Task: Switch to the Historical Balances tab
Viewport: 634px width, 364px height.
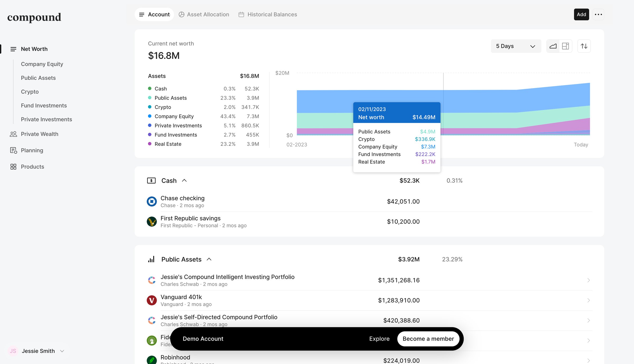Action: 268,15
